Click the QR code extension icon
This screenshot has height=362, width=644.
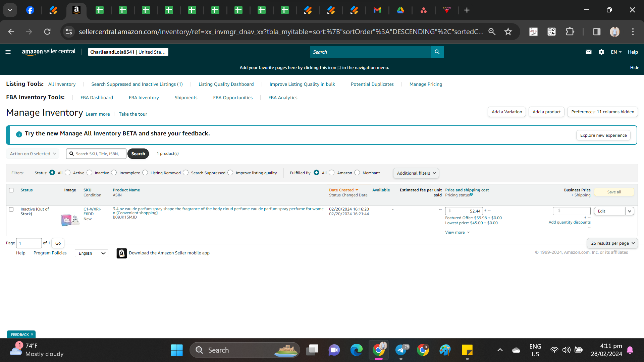coord(551,32)
